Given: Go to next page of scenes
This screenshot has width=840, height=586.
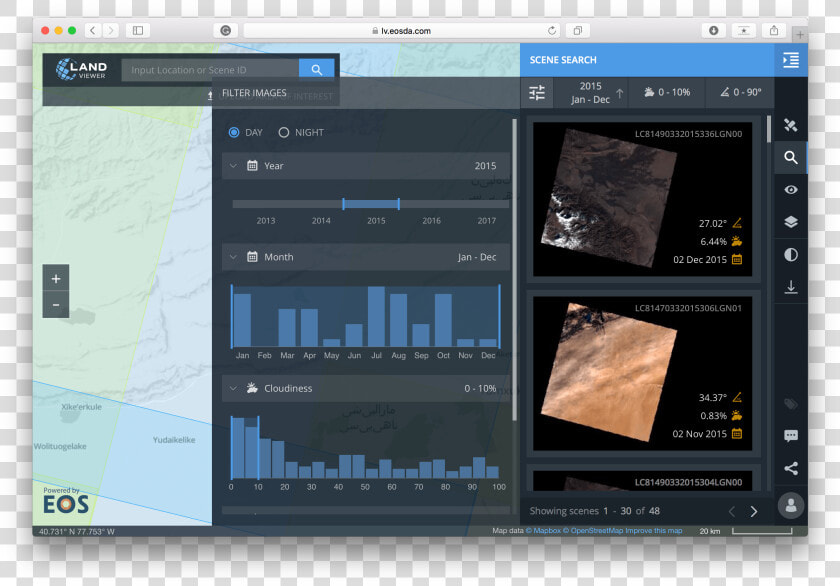Looking at the screenshot, I should click(754, 512).
